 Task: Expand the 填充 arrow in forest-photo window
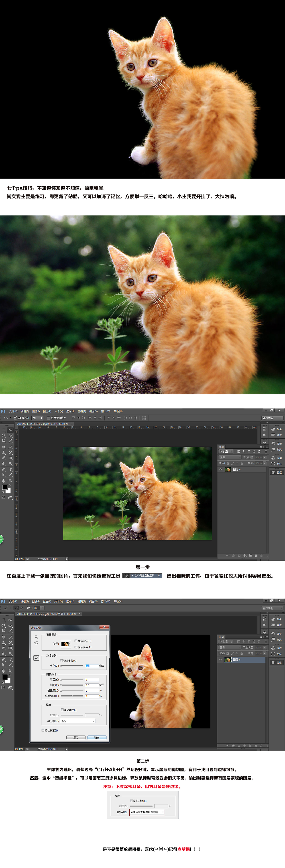point(265,463)
